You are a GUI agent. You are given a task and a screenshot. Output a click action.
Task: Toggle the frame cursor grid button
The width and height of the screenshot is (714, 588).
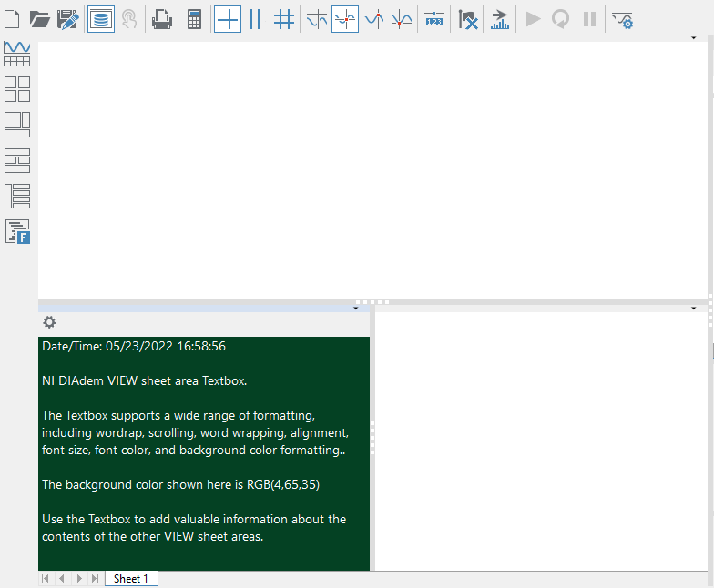[x=284, y=18]
